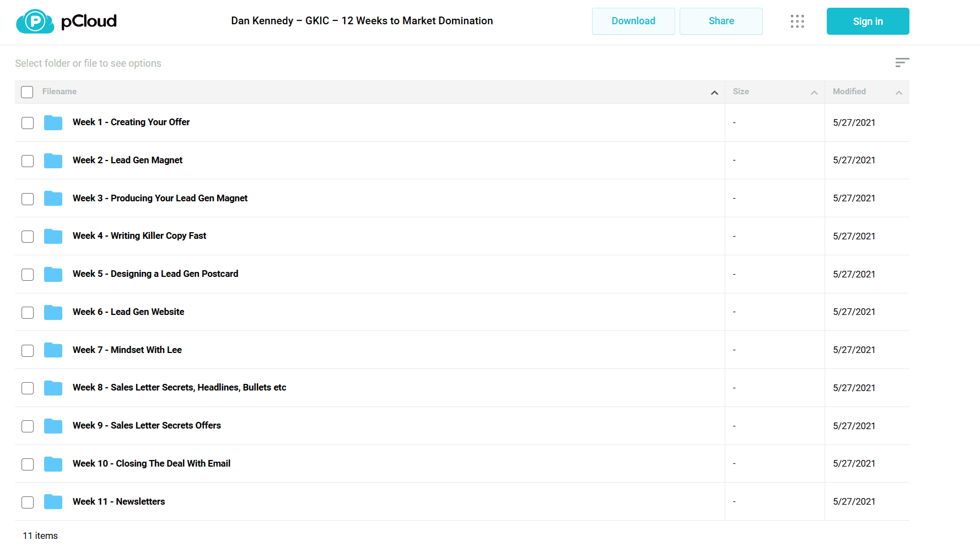Open folder Week 9 - Sales Letter Secrets Offers
Image resolution: width=980 pixels, height=551 pixels.
point(147,425)
